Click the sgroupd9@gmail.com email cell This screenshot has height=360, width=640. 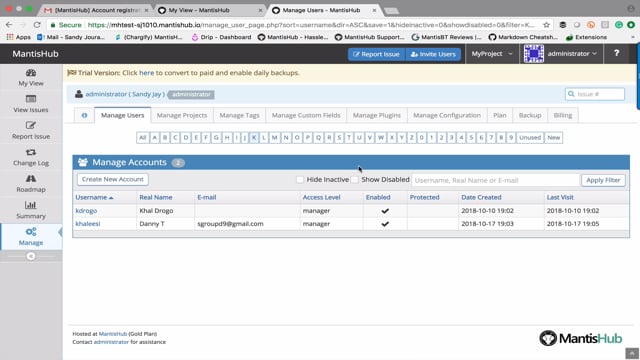230,224
